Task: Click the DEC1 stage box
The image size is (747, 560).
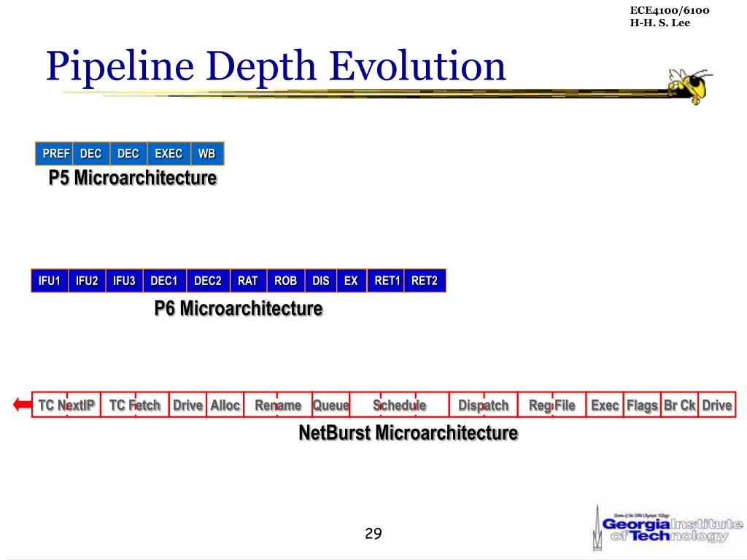Action: point(165,281)
